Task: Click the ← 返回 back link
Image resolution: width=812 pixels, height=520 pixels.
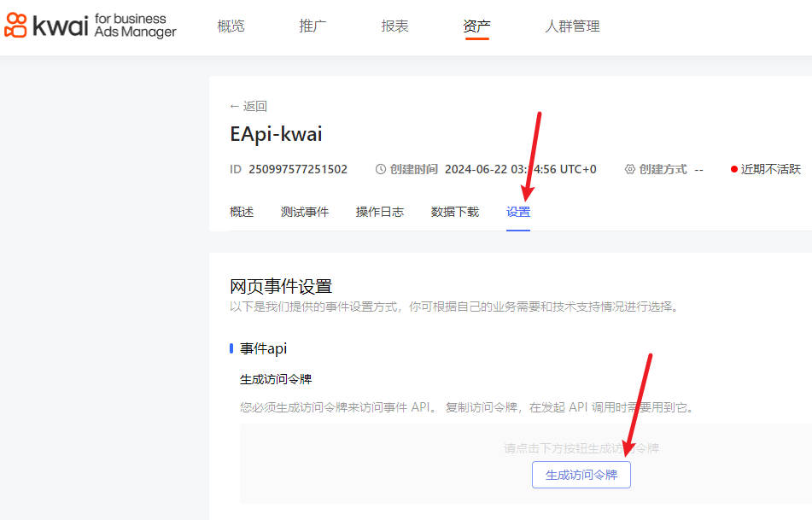Action: 248,105
